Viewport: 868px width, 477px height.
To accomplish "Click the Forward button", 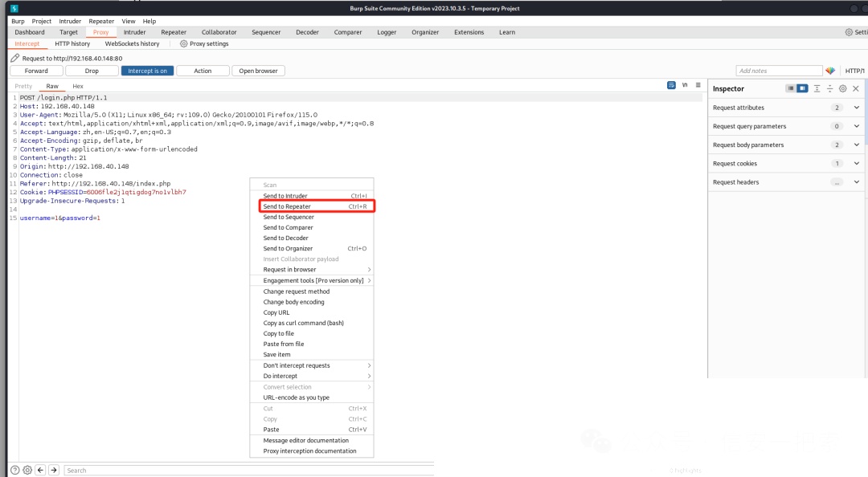I will tap(36, 71).
